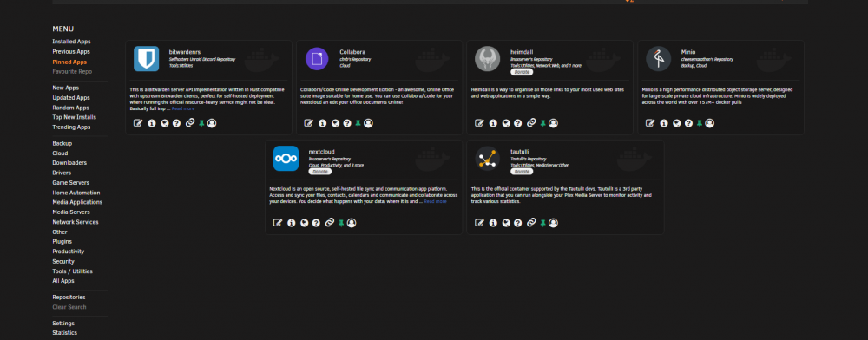Open the edit icon on the Minio card

650,123
